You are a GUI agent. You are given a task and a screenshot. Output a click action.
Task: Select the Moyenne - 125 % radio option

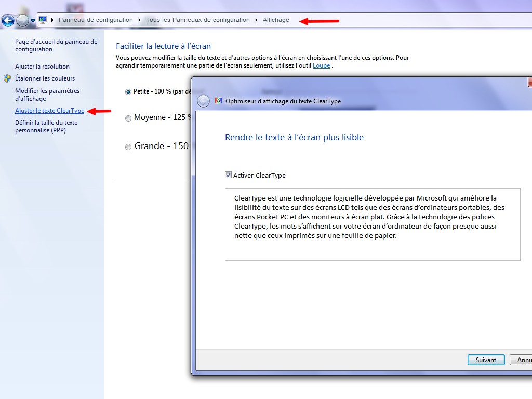[128, 118]
